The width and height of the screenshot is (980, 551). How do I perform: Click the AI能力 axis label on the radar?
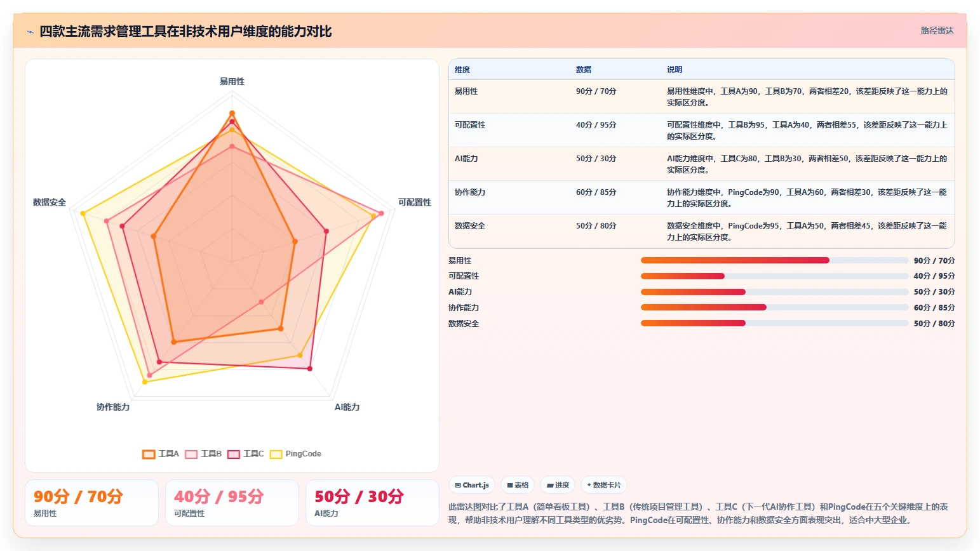[x=347, y=407]
